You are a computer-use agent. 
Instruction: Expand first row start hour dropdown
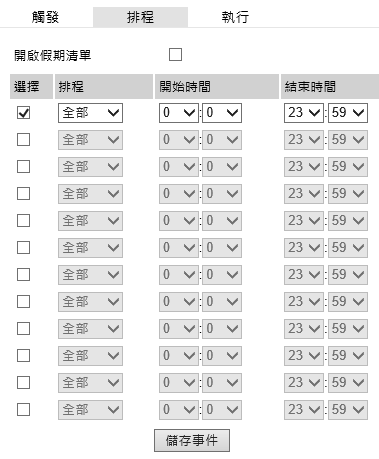(x=179, y=113)
